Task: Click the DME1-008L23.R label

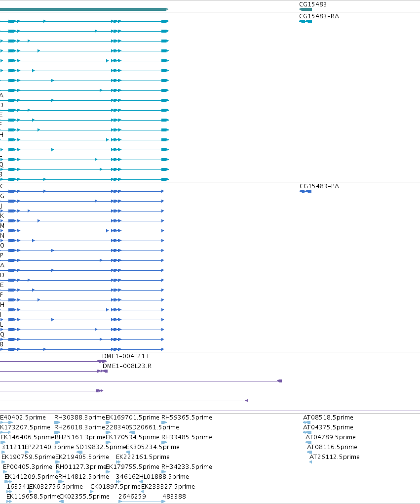Action: [127, 366]
